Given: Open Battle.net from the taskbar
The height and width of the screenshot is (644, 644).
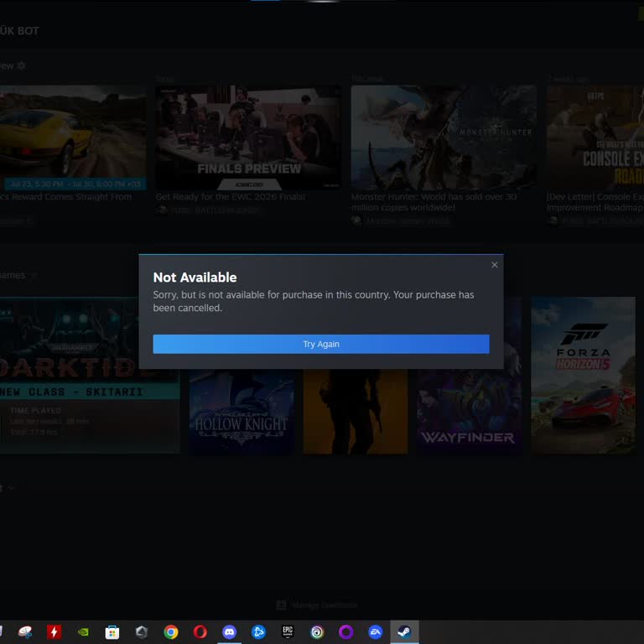Looking at the screenshot, I should tap(258, 631).
